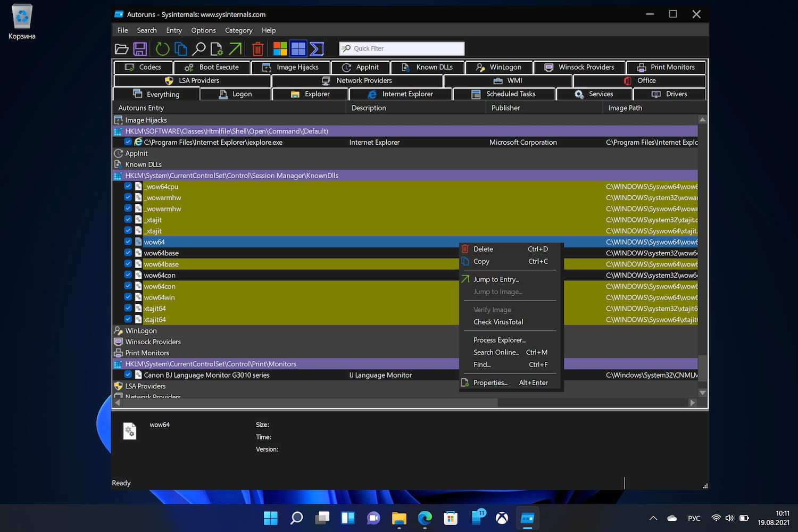Select Properties in the context menu
The height and width of the screenshot is (532, 798).
point(490,383)
